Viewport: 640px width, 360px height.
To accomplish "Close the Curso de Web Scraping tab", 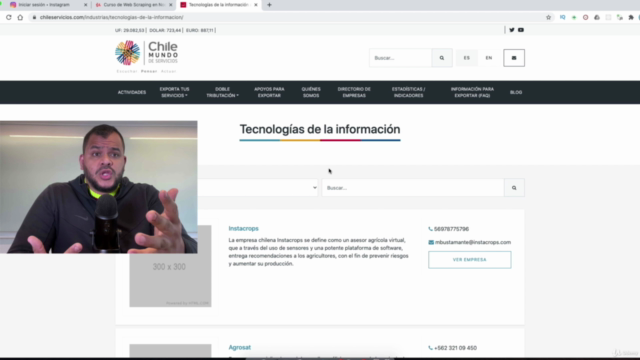I will pyautogui.click(x=171, y=5).
